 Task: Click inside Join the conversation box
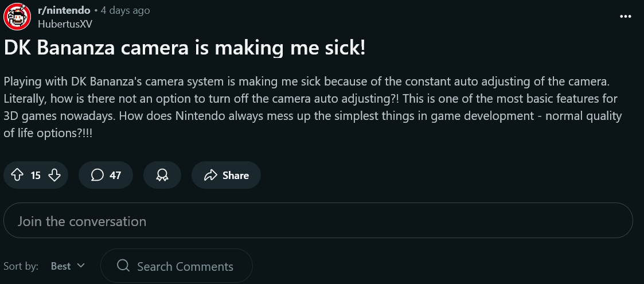(x=318, y=220)
